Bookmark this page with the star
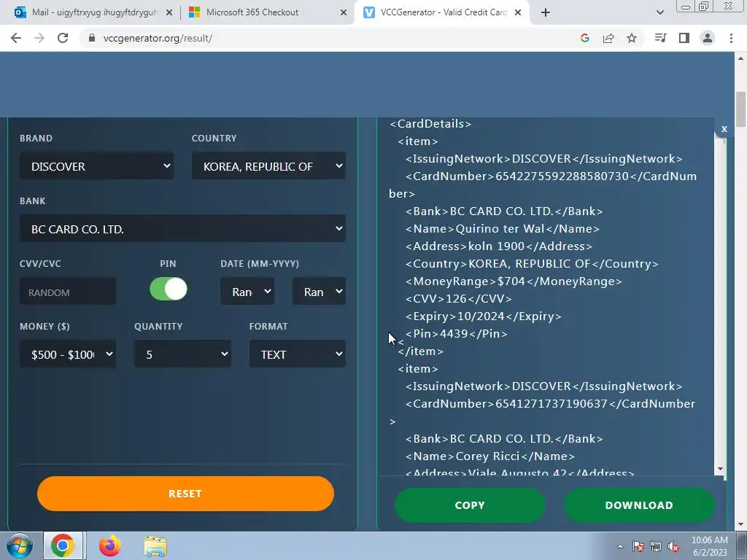Viewport: 747px width, 560px height. [632, 38]
